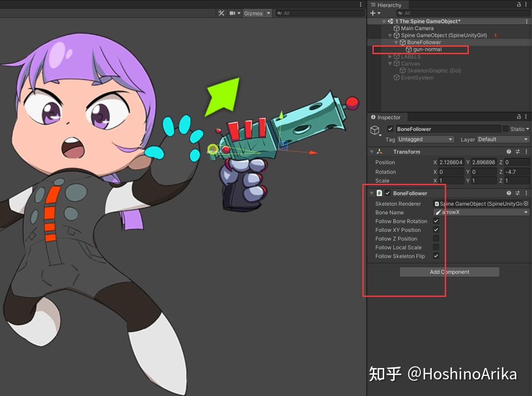The height and width of the screenshot is (396, 532).
Task: Collapse the Spine GameObject hierarchy item
Action: pyautogui.click(x=390, y=35)
